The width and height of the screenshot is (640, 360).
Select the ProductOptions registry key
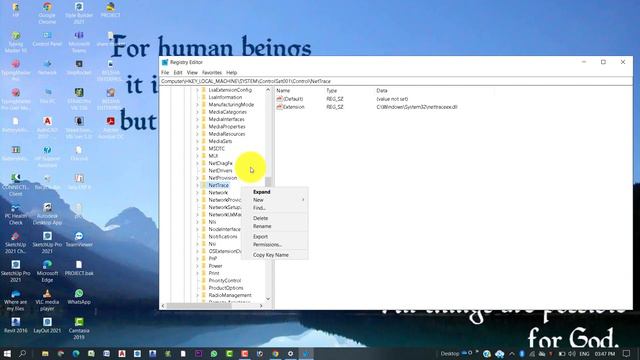coord(226,288)
